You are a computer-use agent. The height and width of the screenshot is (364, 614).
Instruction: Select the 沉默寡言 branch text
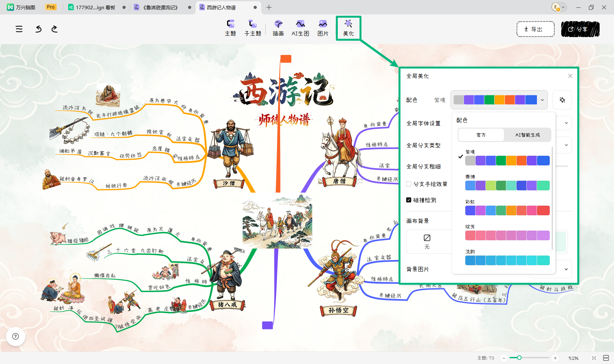(99, 153)
